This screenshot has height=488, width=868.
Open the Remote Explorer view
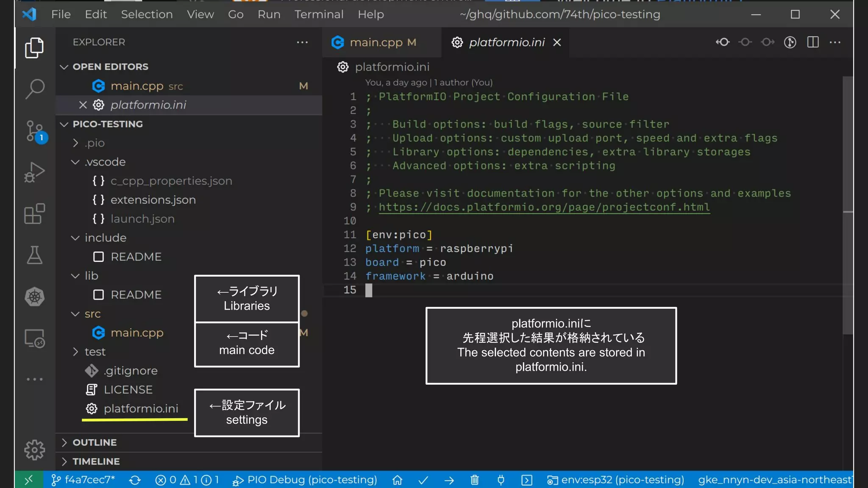click(x=34, y=338)
